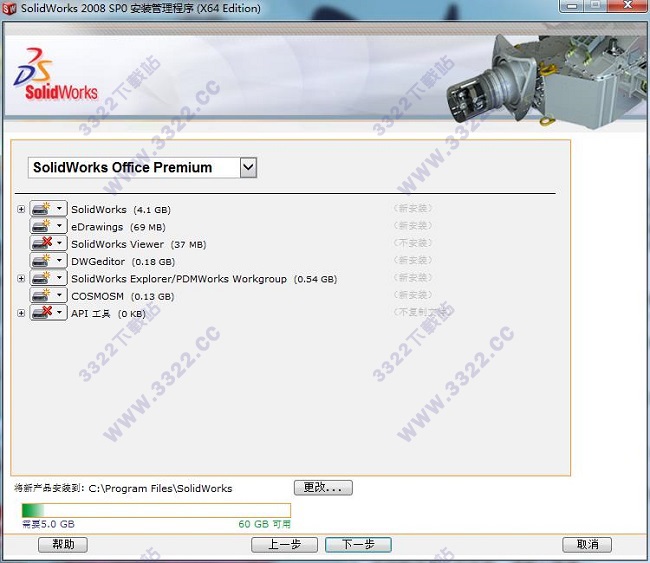This screenshot has height=563, width=650.
Task: Click the install path C:\Program Files\SolidWorks text
Action: coord(160,489)
